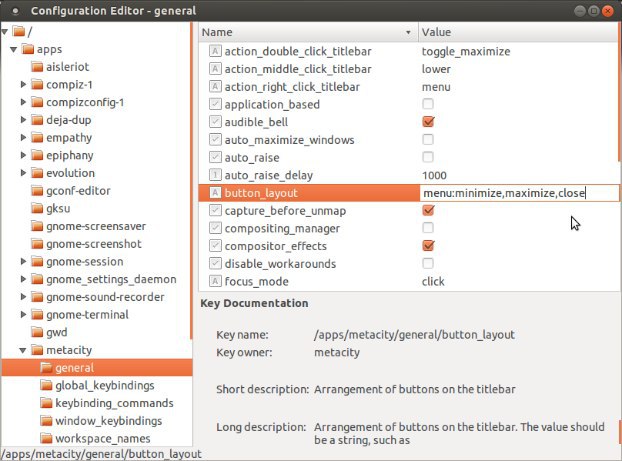Enable the compositing_manager checkbox

[428, 228]
